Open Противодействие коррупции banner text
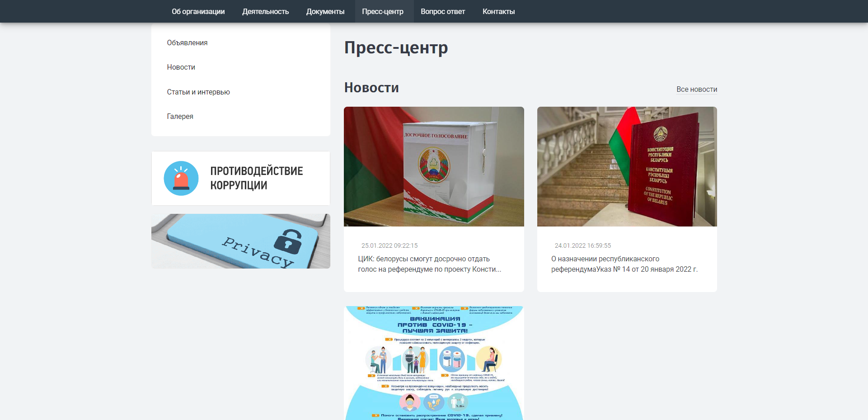 point(256,178)
